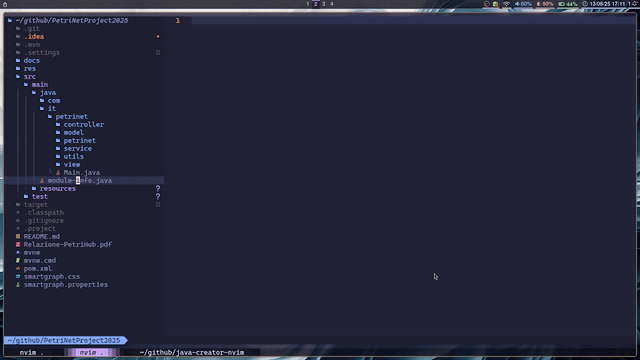
Task: Click the battery 44% indicator
Action: click(x=568, y=4)
